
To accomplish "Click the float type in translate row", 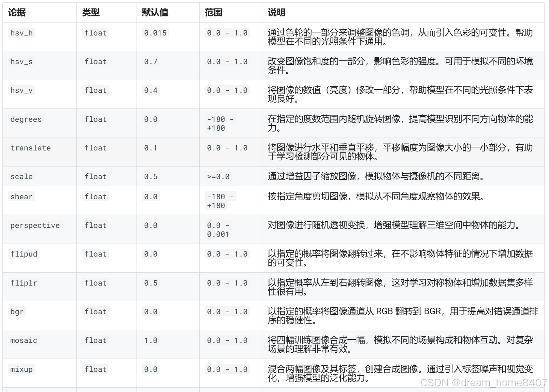I will point(96,148).
